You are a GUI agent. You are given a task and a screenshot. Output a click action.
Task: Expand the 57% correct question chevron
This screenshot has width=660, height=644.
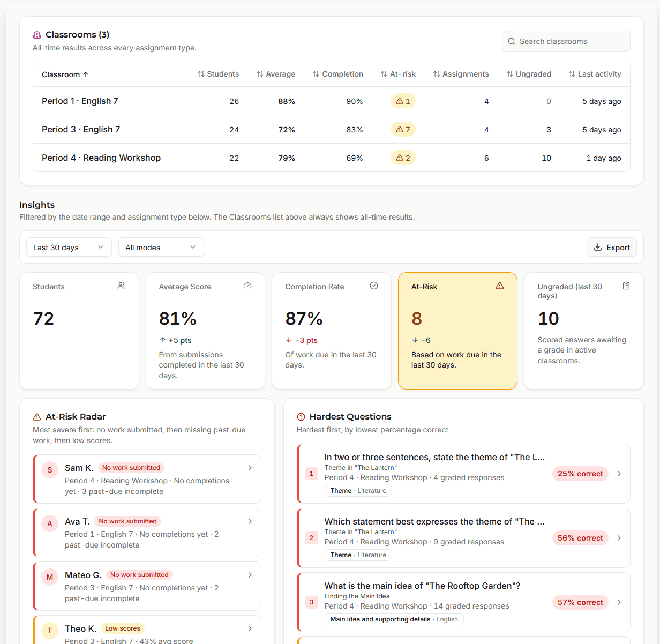tap(619, 602)
